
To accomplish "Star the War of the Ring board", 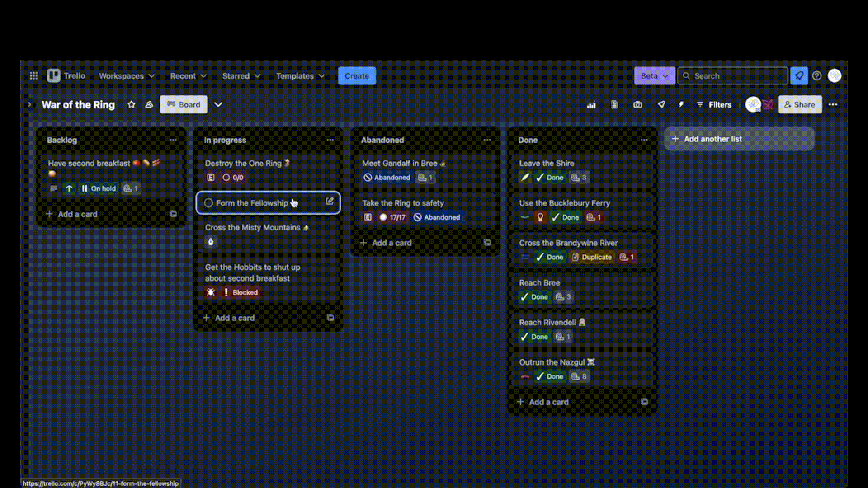I will [x=131, y=104].
